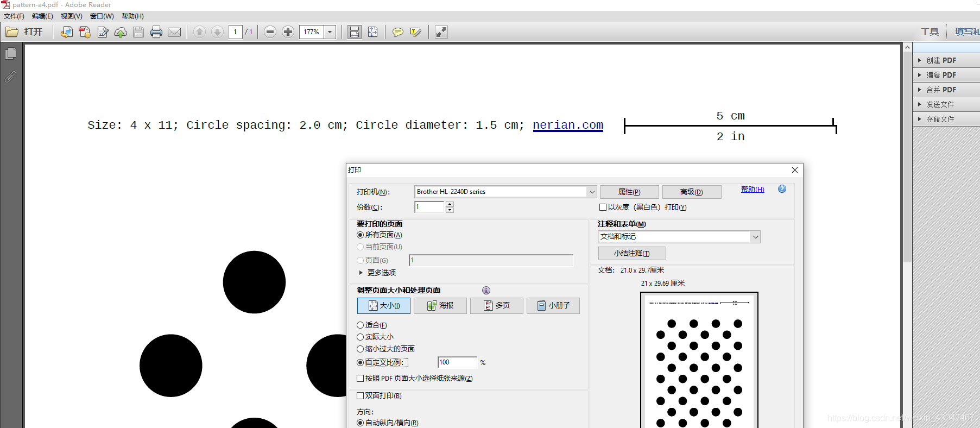
Task: Switch to read mode (expand arrows icon)
Action: pyautogui.click(x=441, y=32)
